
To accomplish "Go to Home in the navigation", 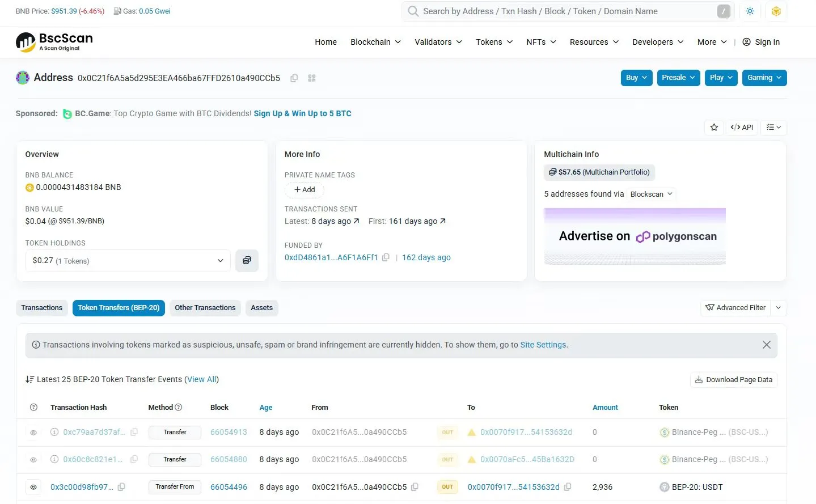I will click(x=325, y=42).
